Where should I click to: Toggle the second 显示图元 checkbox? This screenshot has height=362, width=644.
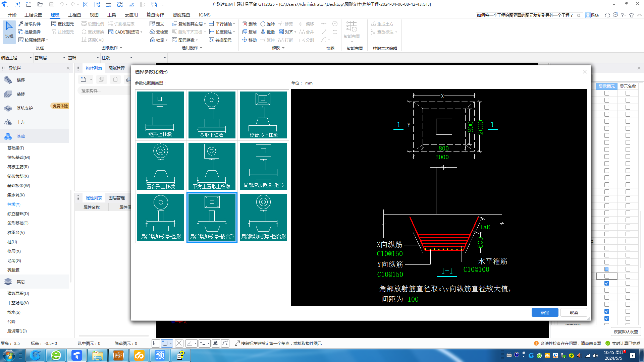[x=607, y=100]
